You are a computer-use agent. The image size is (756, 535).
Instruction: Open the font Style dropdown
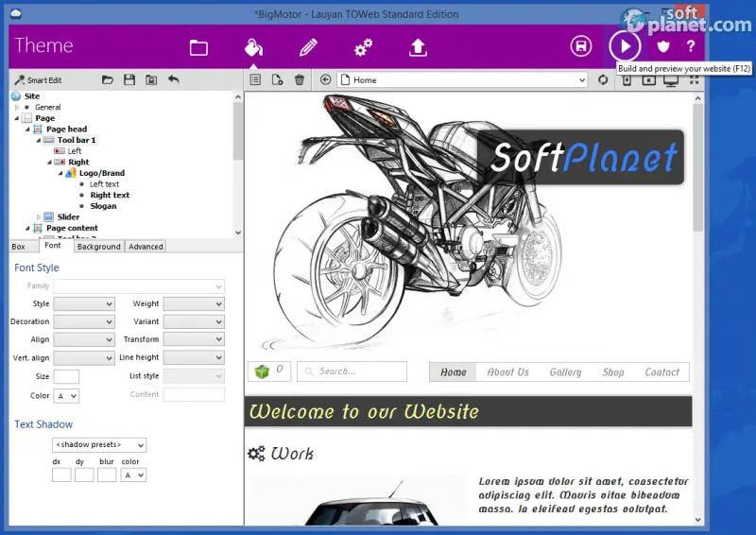(84, 304)
